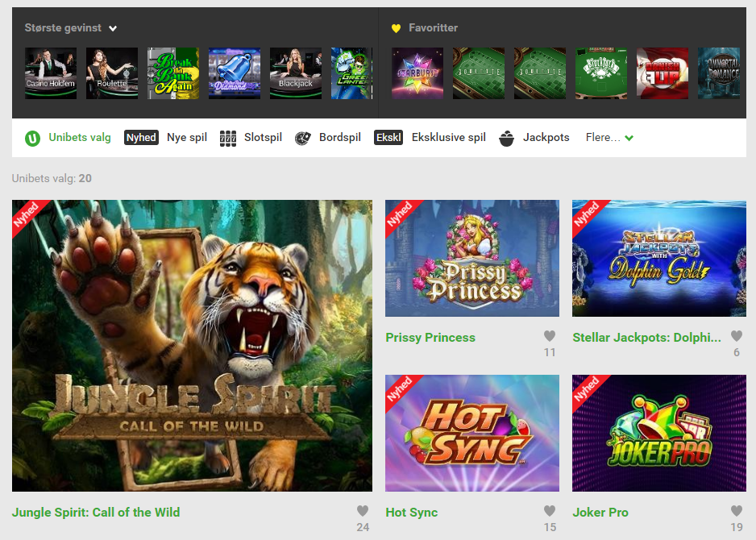Click the "Unibets valg: 20" count text
This screenshot has width=756, height=540.
click(x=52, y=178)
